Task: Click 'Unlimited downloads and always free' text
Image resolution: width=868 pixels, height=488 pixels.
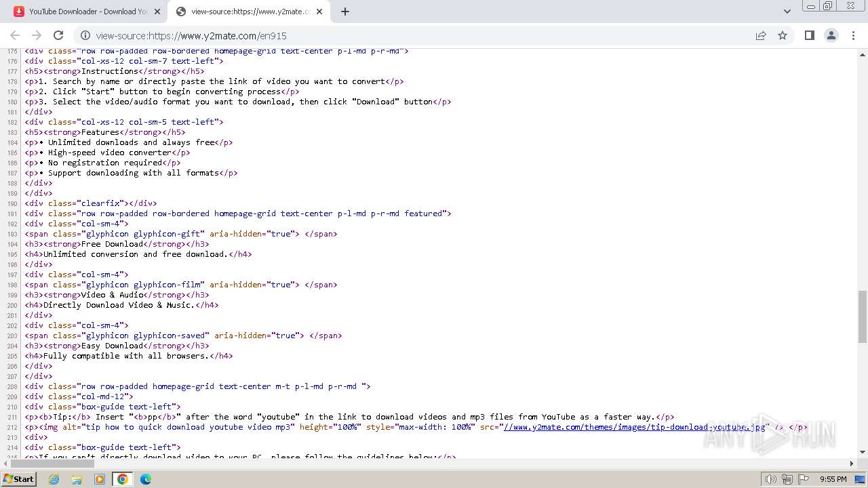Action: 131,142
